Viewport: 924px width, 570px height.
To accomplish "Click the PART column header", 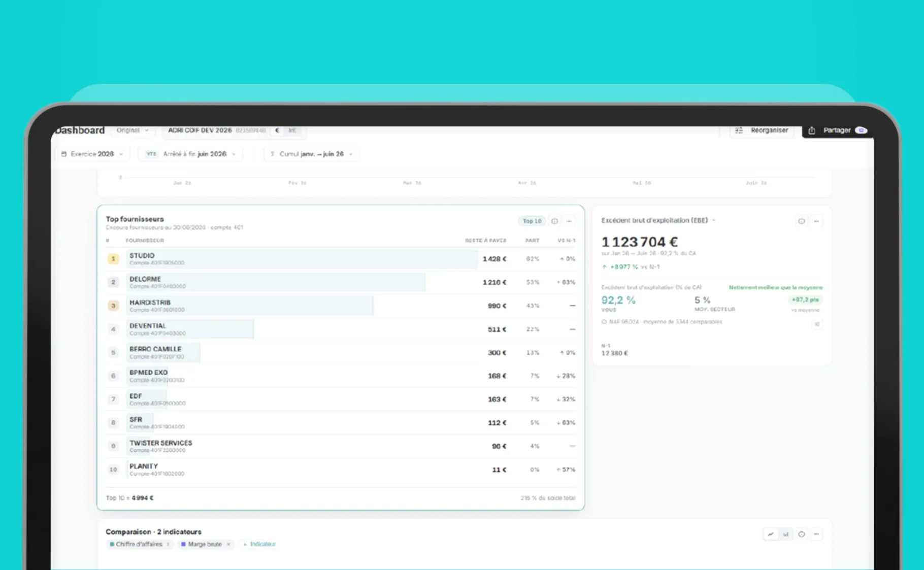I will click(x=532, y=241).
